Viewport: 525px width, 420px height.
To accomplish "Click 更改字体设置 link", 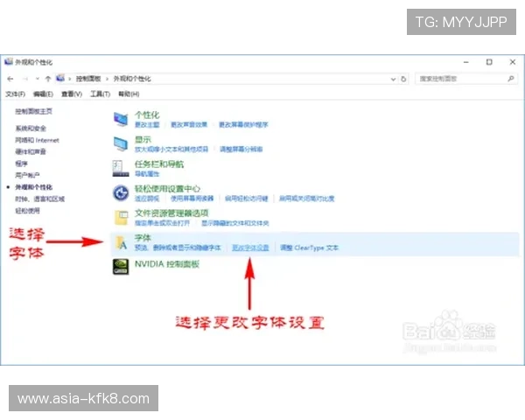I will coord(251,248).
